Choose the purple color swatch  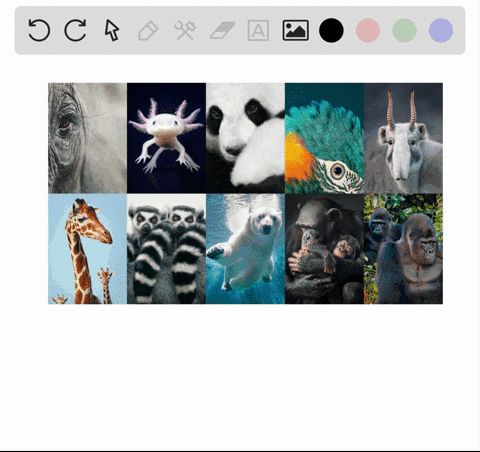pyautogui.click(x=441, y=30)
